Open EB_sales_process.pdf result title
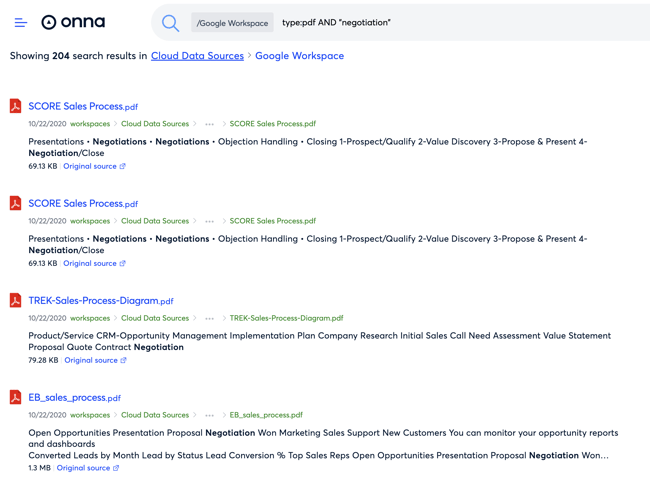The height and width of the screenshot is (484, 650). [x=74, y=398]
